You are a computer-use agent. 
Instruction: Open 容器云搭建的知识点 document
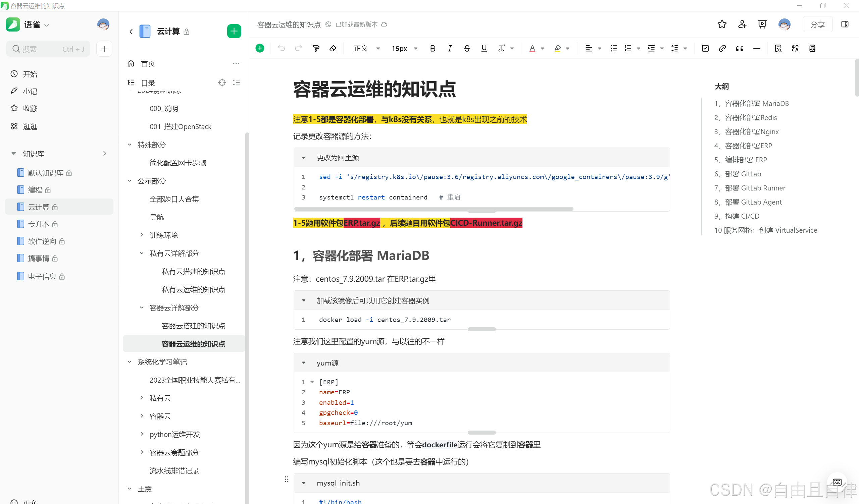tap(193, 326)
